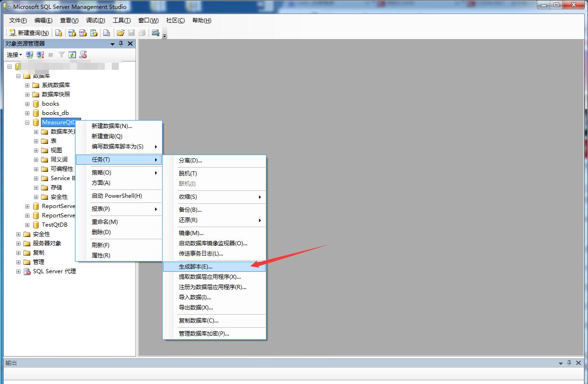Choose 新建查询(Q) in context menu
The image size is (588, 384).
tap(119, 136)
